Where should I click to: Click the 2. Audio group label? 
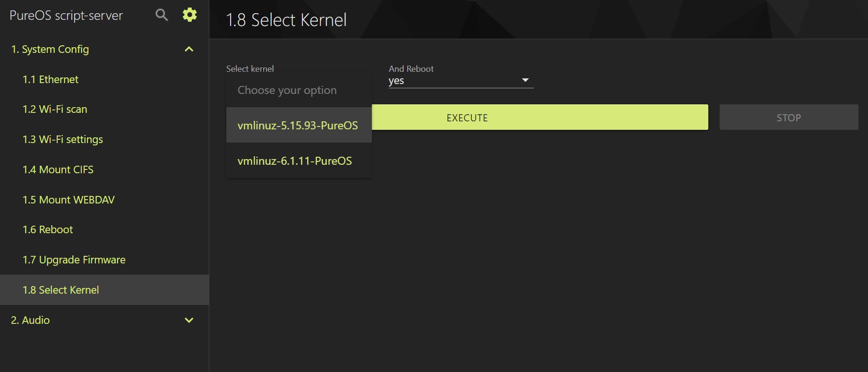30,320
